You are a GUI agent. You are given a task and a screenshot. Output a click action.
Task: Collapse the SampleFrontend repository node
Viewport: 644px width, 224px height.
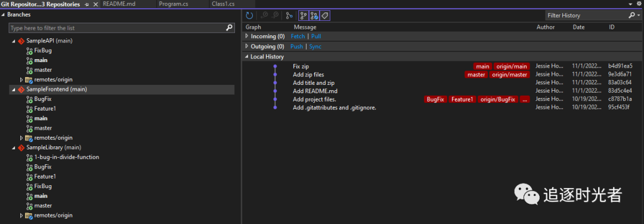[x=14, y=90]
